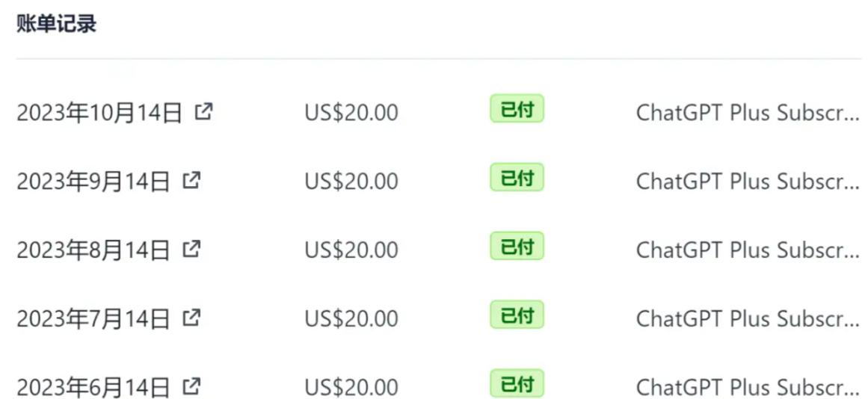868x399 pixels.
Task: Click the 2023年10月14日 invoice date
Action: [x=99, y=113]
